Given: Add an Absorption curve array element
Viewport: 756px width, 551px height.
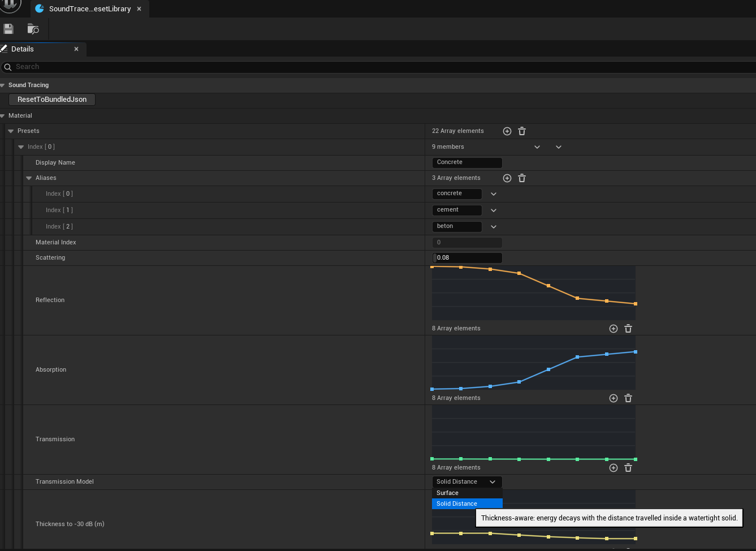Looking at the screenshot, I should (x=614, y=398).
